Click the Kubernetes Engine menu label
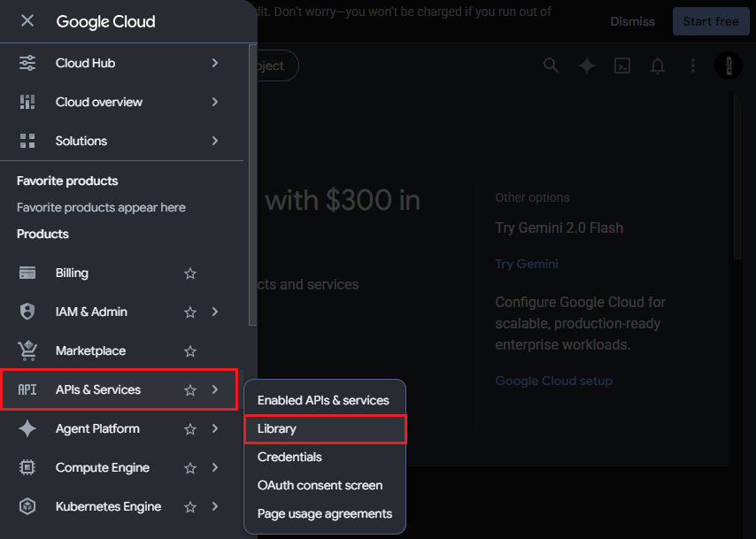Viewport: 756px width, 539px height. tap(109, 506)
